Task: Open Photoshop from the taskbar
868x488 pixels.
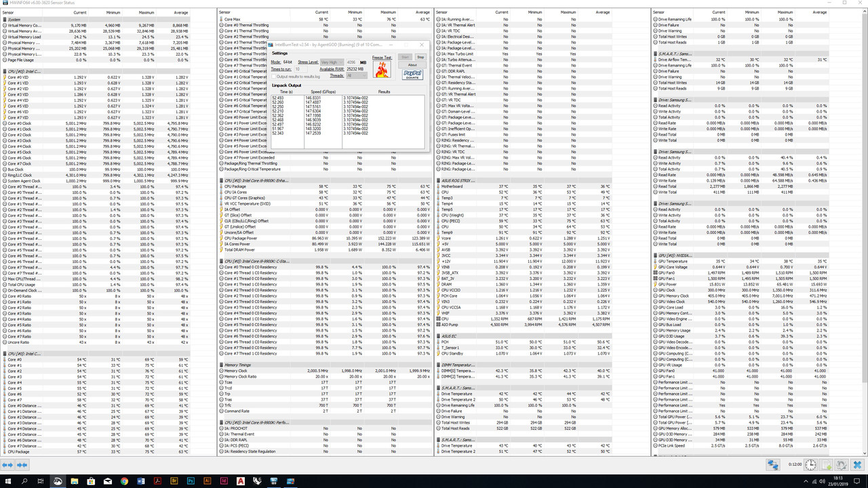Action: tap(191, 481)
